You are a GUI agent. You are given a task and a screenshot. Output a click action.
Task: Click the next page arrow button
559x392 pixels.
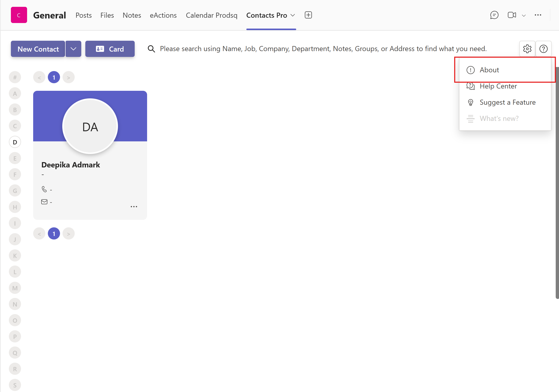point(69,77)
